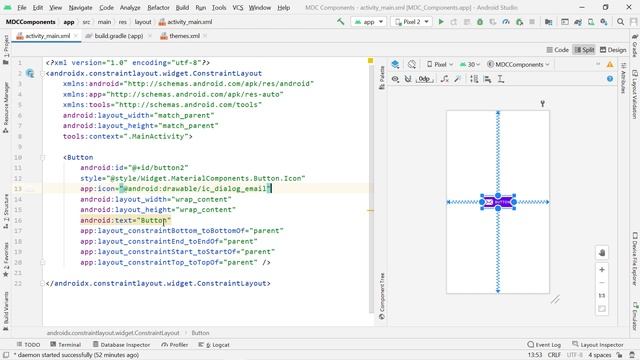Zoom out with the minus button
The height and width of the screenshot is (360, 640).
(602, 282)
